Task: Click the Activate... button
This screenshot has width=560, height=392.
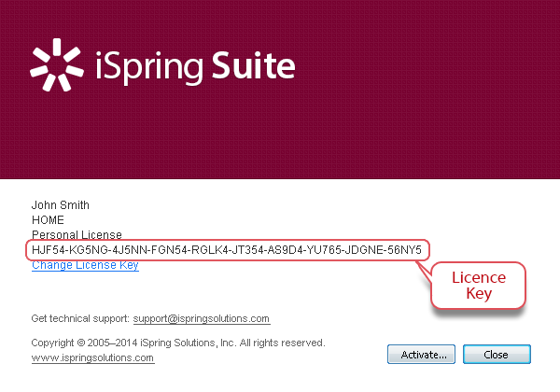Action: coord(421,354)
